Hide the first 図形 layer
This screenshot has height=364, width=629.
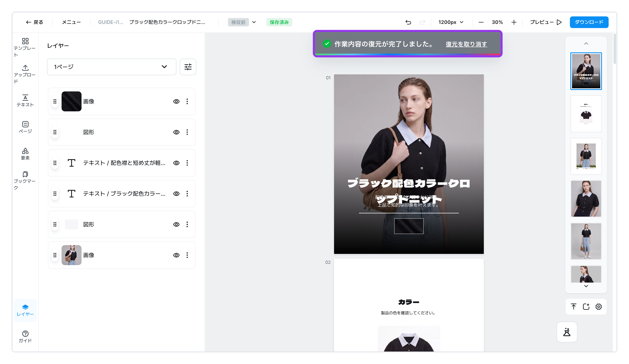tap(176, 132)
